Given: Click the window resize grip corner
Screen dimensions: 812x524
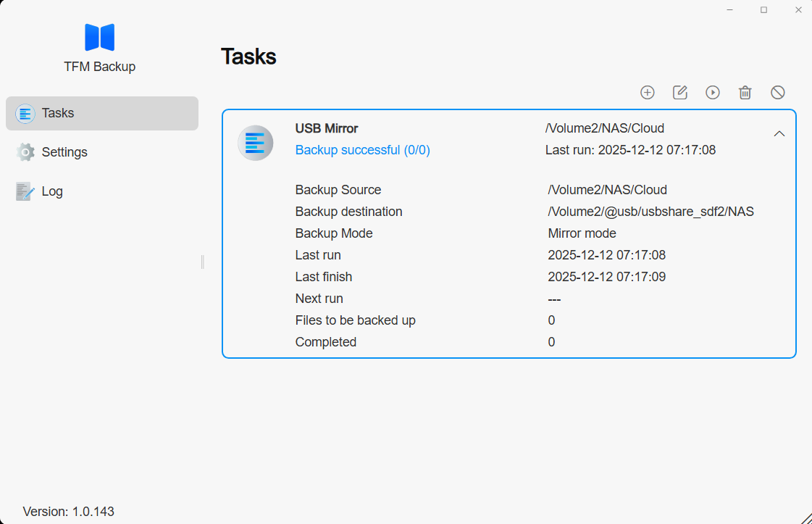Looking at the screenshot, I should tap(805, 517).
